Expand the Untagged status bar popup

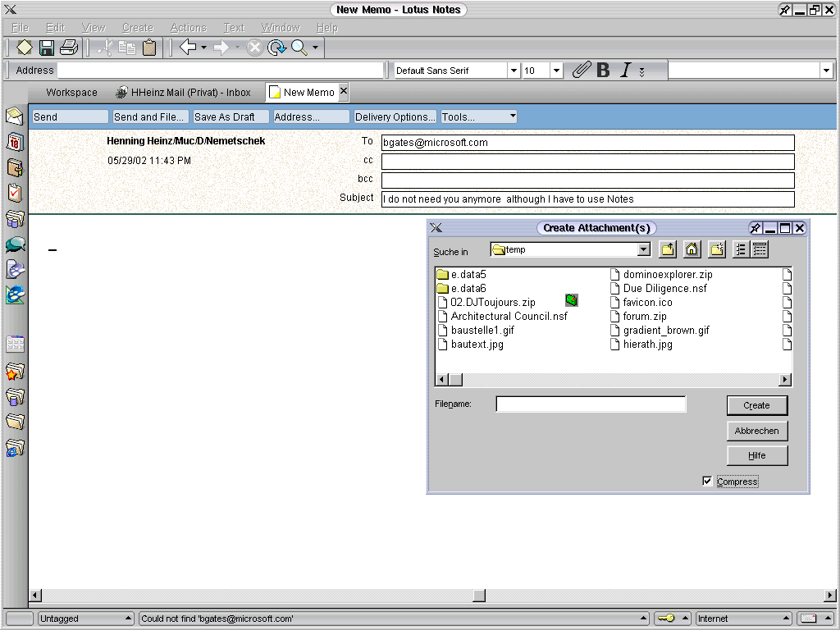click(129, 619)
